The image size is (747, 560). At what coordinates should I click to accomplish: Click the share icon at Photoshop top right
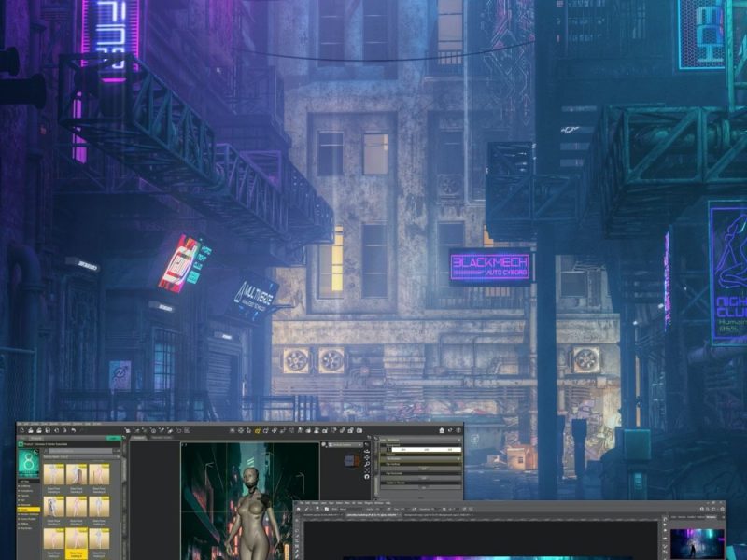pos(722,509)
